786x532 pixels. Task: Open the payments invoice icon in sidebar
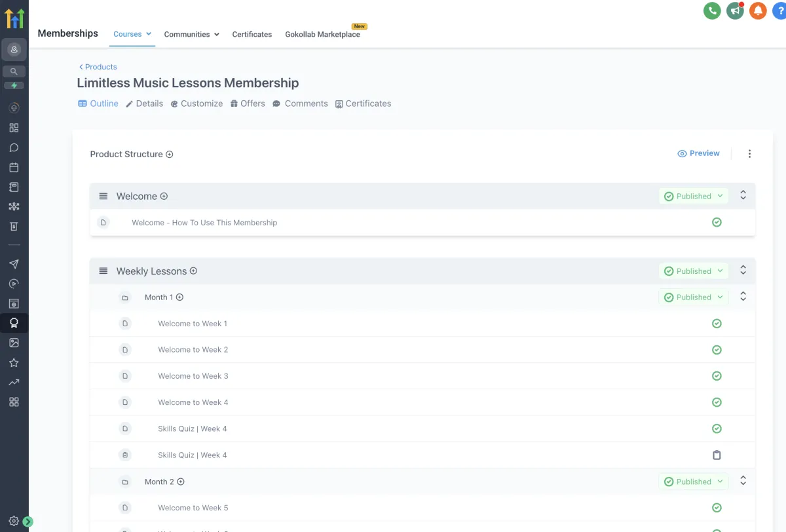click(x=14, y=226)
